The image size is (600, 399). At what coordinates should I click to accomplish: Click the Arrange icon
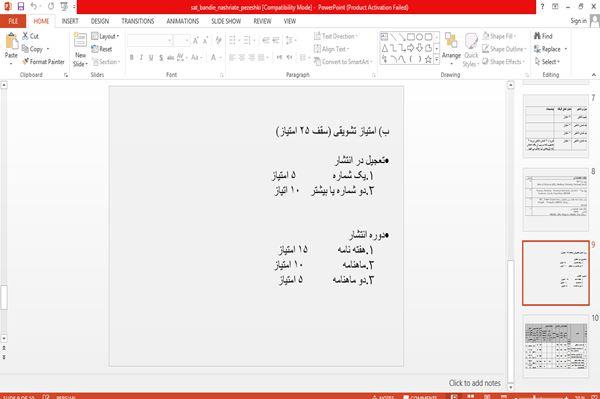pos(451,41)
